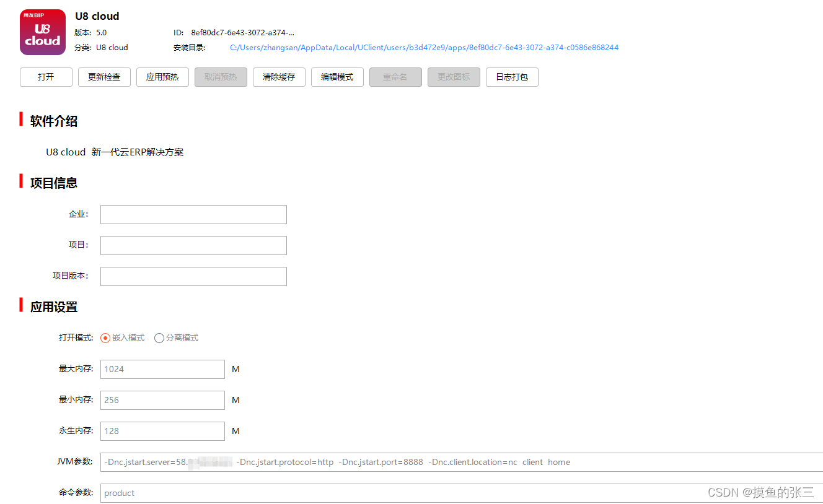823x504 pixels.
Task: Click the 最大内存 field showing 1024
Action: 162,369
